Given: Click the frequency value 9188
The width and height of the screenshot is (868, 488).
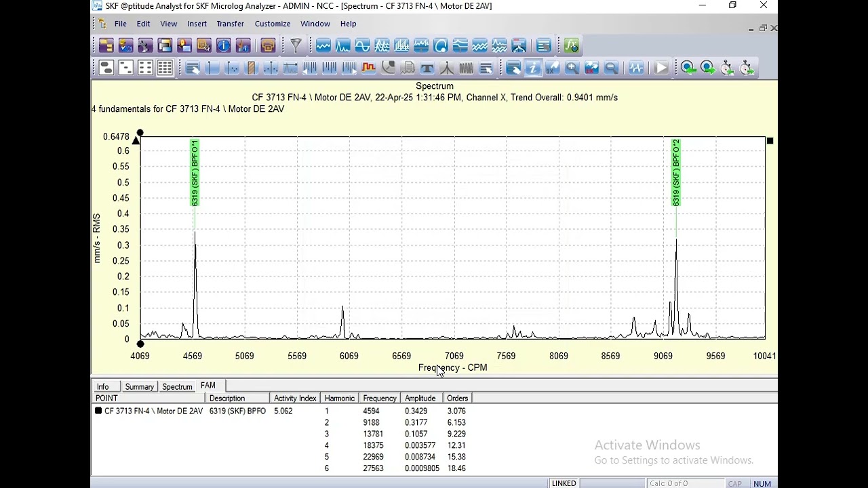Looking at the screenshot, I should (x=371, y=422).
